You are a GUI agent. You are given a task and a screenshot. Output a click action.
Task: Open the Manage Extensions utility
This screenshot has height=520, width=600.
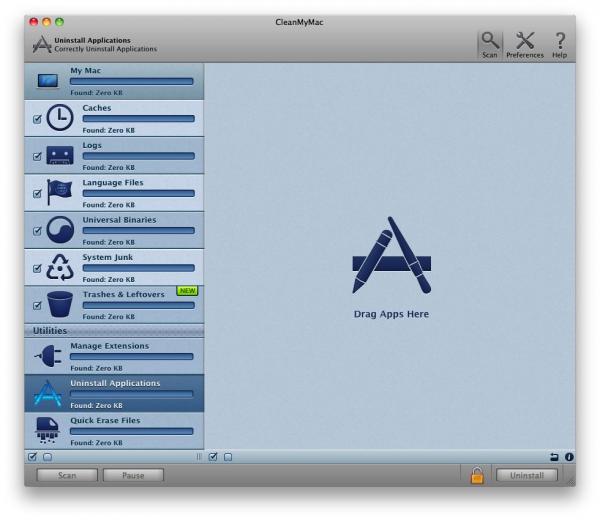(x=114, y=356)
